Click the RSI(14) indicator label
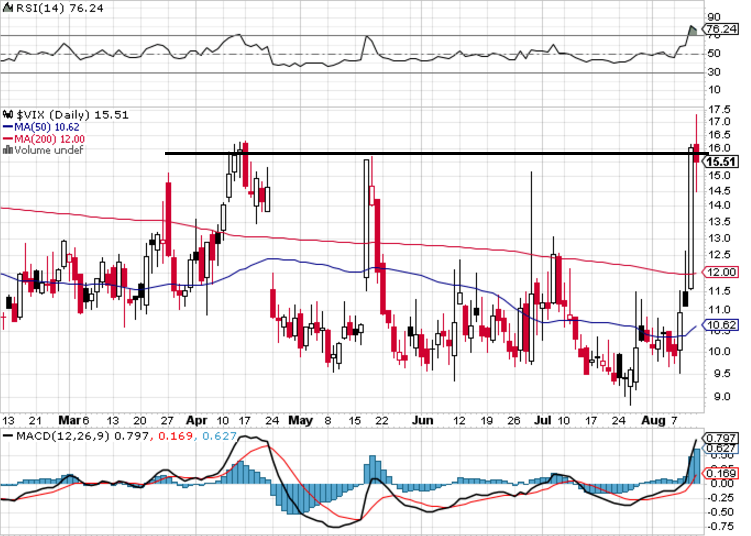The height and width of the screenshot is (536, 751). pyautogui.click(x=37, y=7)
